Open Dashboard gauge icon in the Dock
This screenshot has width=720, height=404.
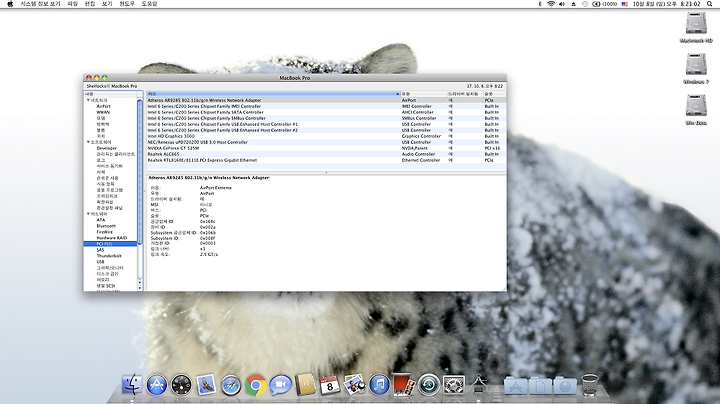(181, 385)
